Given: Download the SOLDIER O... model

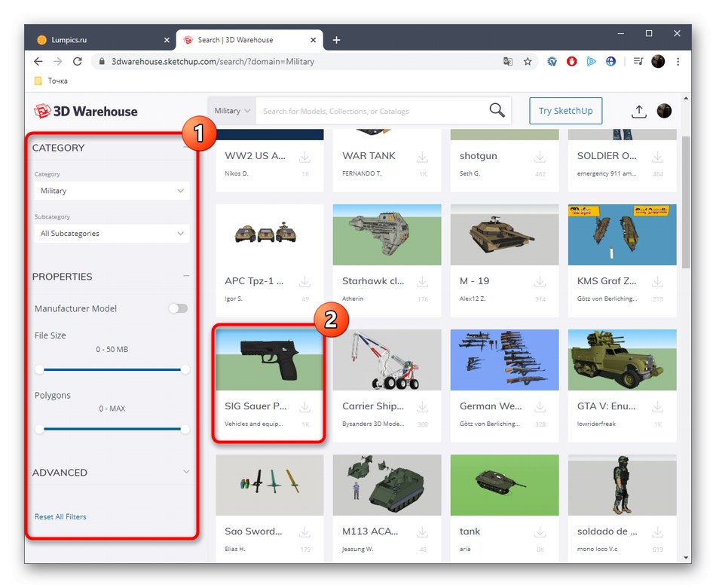Looking at the screenshot, I should 657,157.
